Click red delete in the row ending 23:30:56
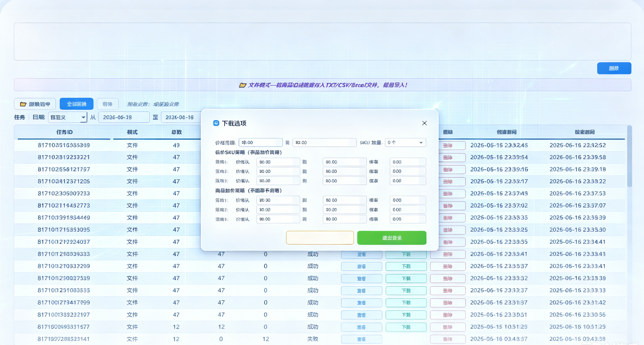This screenshot has width=644, height=345. (448, 315)
